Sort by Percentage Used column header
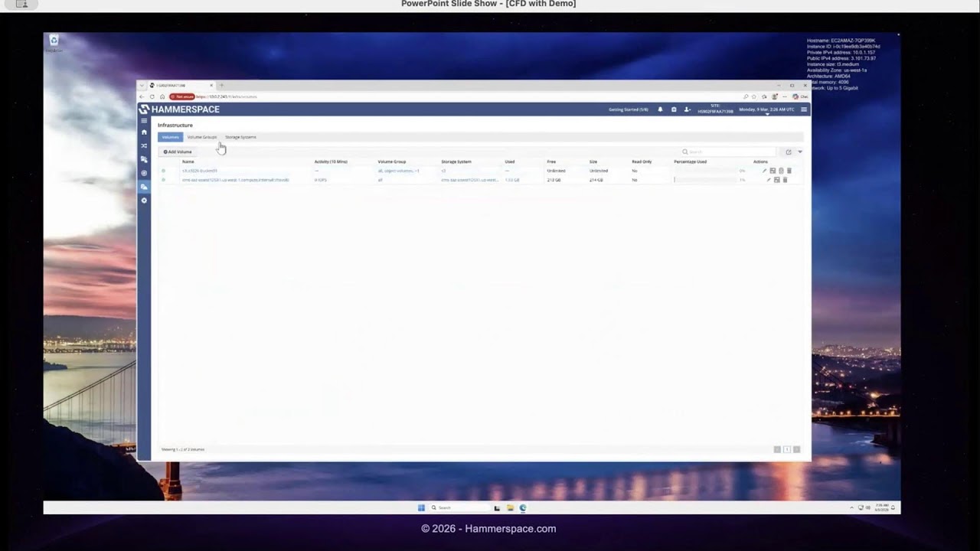980x551 pixels. point(691,161)
